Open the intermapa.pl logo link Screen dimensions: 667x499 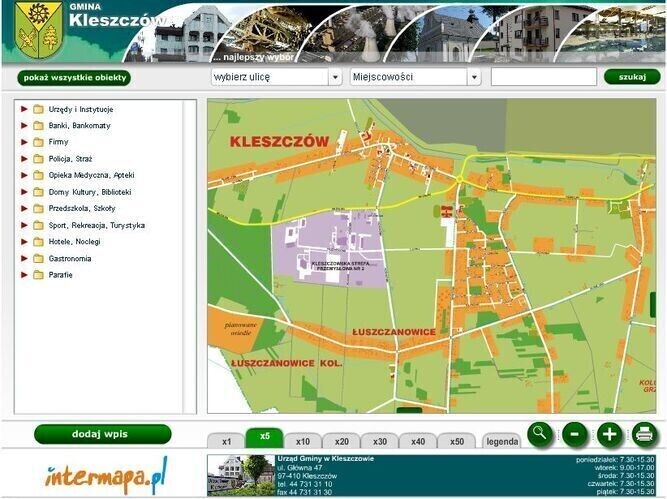pyautogui.click(x=106, y=475)
